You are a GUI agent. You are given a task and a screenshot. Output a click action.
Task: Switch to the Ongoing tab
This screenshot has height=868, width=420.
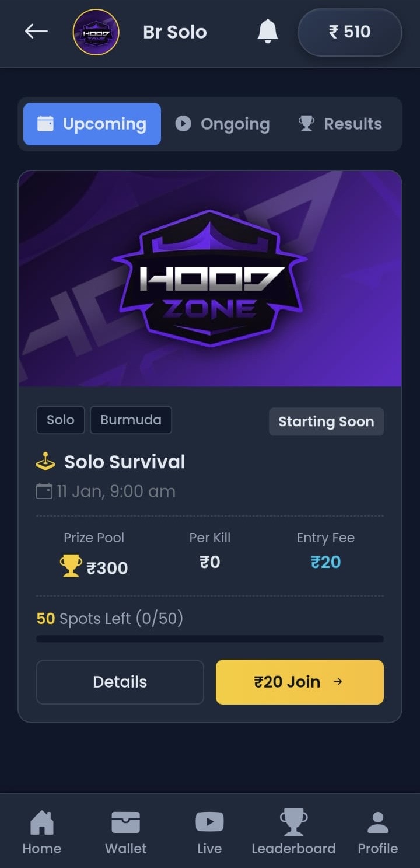point(223,124)
